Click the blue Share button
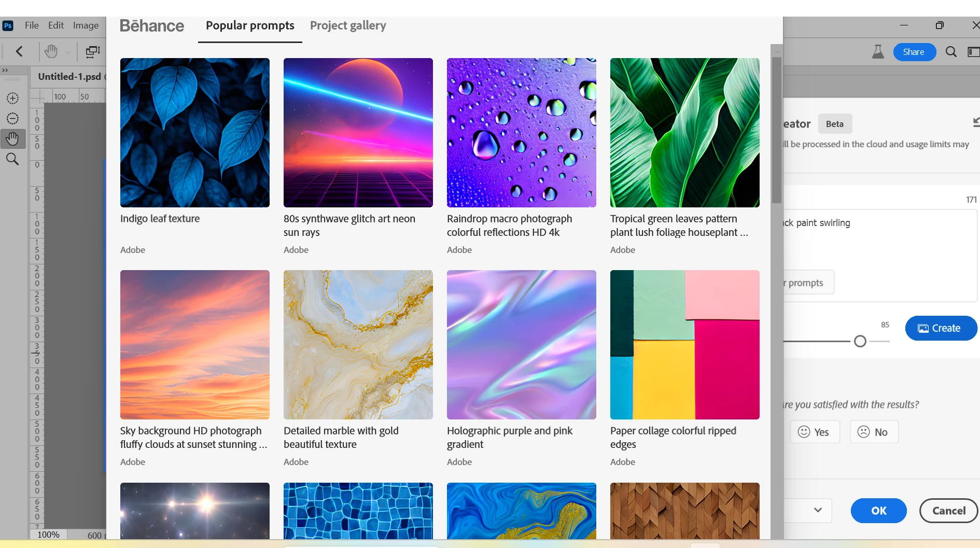The width and height of the screenshot is (980, 548). [x=914, y=52]
